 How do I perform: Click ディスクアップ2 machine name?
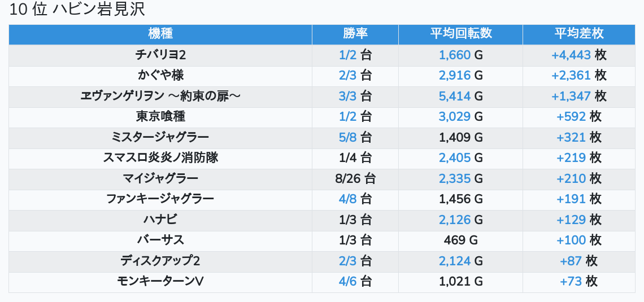[x=160, y=261]
